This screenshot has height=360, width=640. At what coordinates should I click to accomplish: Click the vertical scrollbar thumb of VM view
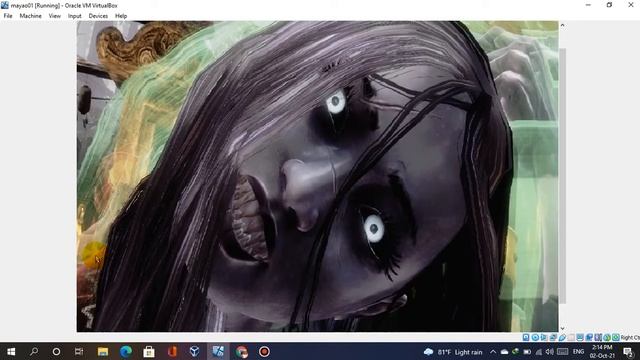[x=562, y=176]
